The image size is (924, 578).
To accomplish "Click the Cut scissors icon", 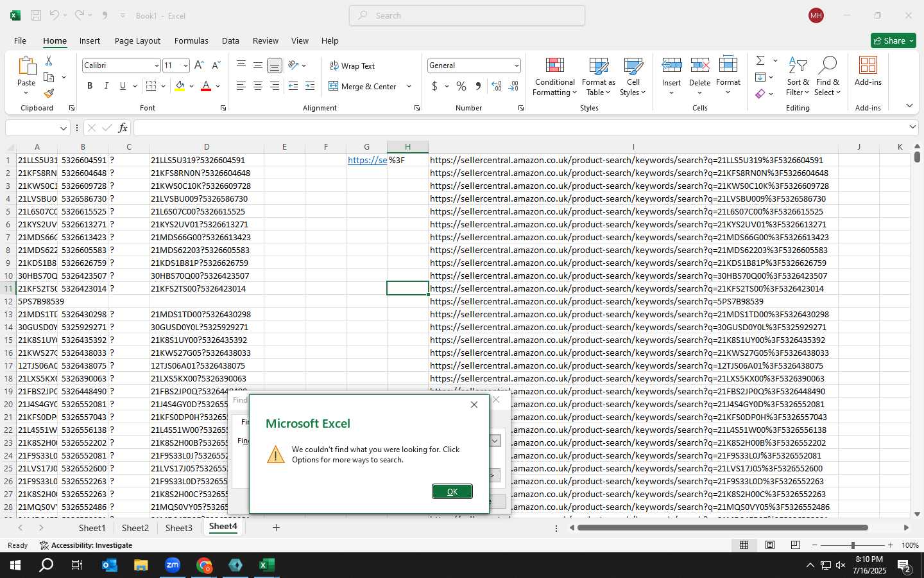I will click(49, 60).
